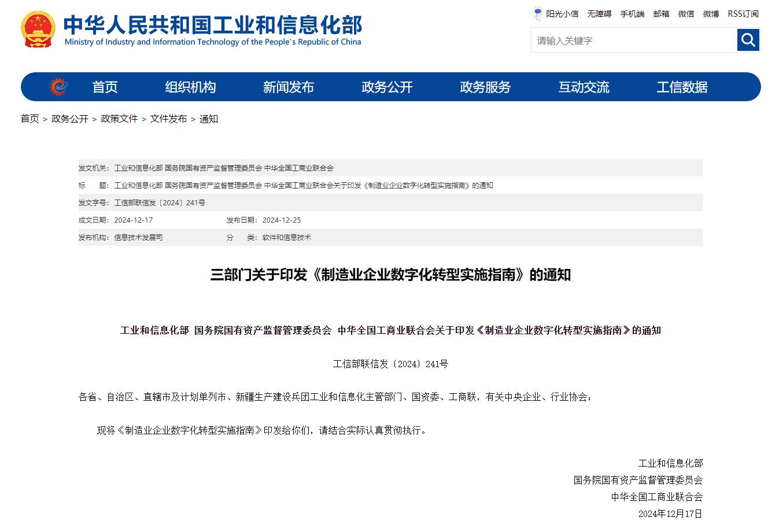The width and height of the screenshot is (779, 532).
Task: Click document number 工信部联信发〔2024〕241号 in table
Action: (160, 202)
